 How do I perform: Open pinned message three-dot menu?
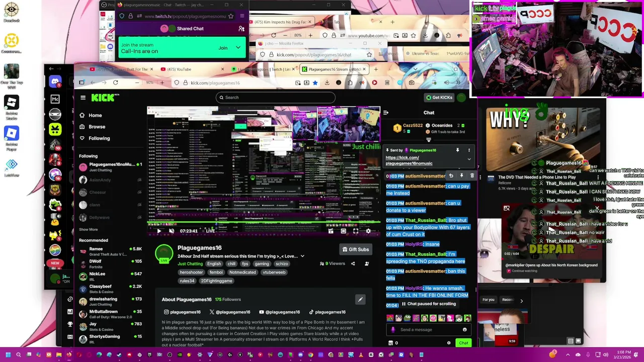[x=469, y=150]
